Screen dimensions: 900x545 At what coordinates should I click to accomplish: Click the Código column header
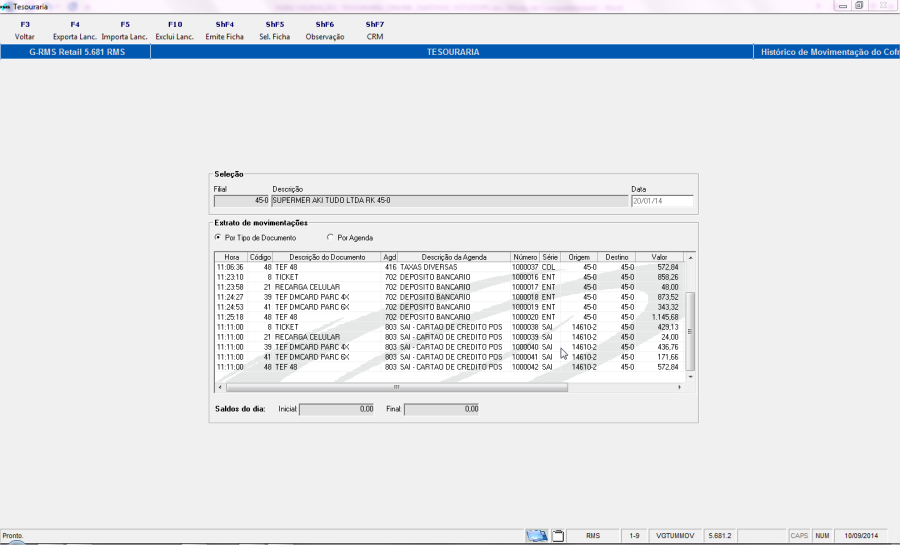[x=260, y=257]
